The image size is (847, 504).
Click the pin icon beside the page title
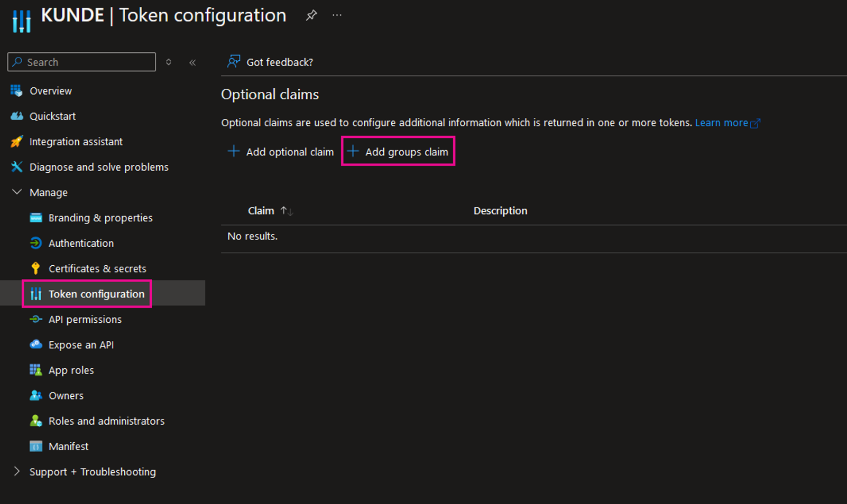311,15
